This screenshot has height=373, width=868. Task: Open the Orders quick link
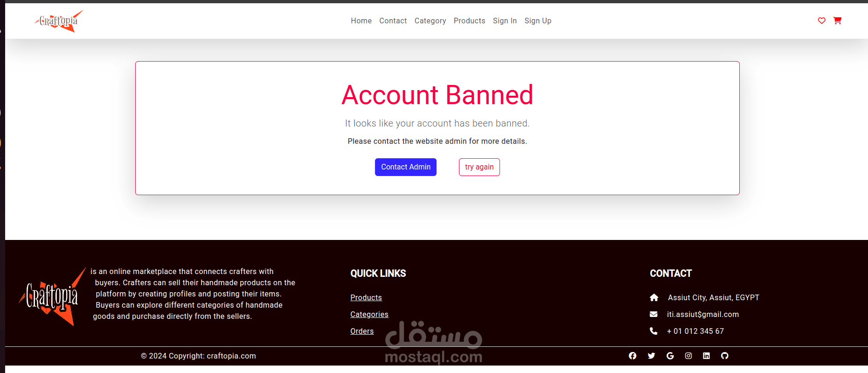pos(362,331)
